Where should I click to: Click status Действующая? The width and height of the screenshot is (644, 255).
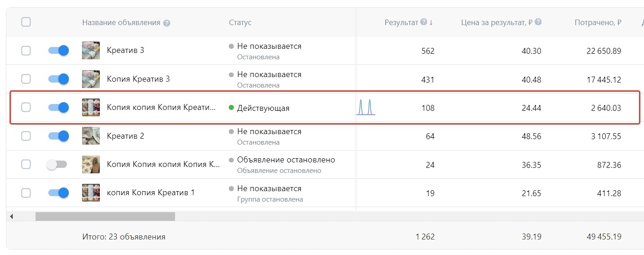[263, 108]
